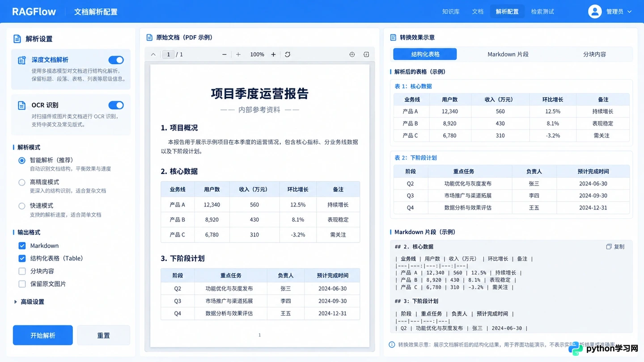Click the 原始文档 panel header icon
644x362 pixels.
coord(150,38)
